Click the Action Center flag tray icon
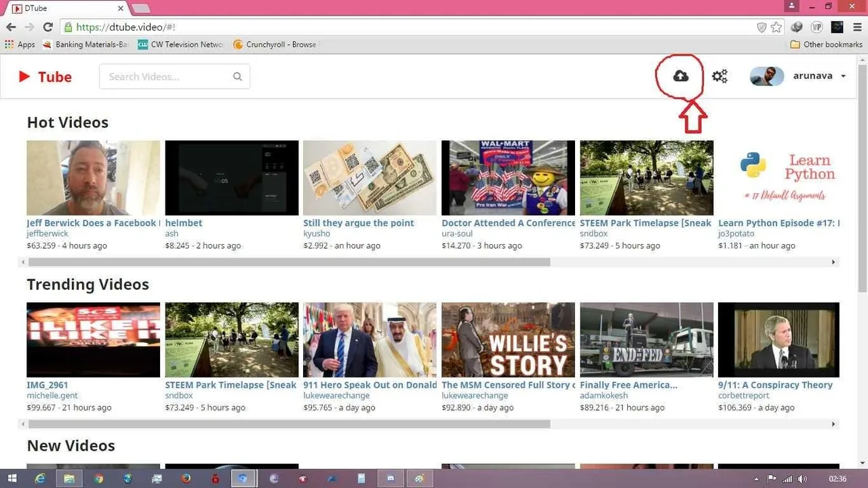868x488 pixels. coord(772,479)
